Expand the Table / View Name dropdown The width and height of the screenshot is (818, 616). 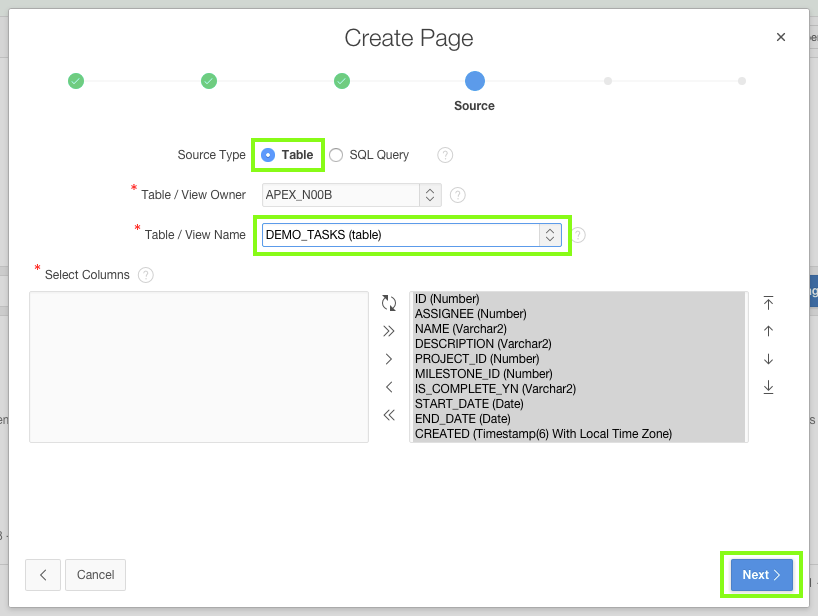point(549,235)
